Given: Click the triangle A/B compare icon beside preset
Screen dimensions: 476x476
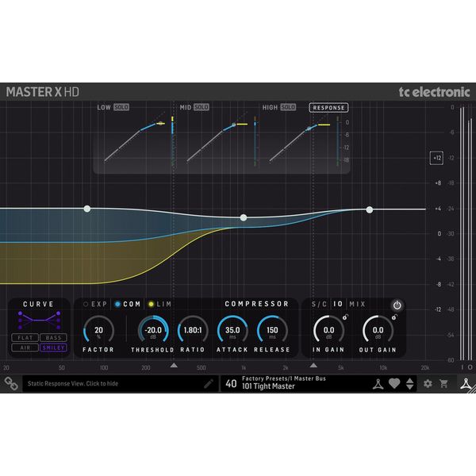Looking at the screenshot, I should pyautogui.click(x=378, y=384).
